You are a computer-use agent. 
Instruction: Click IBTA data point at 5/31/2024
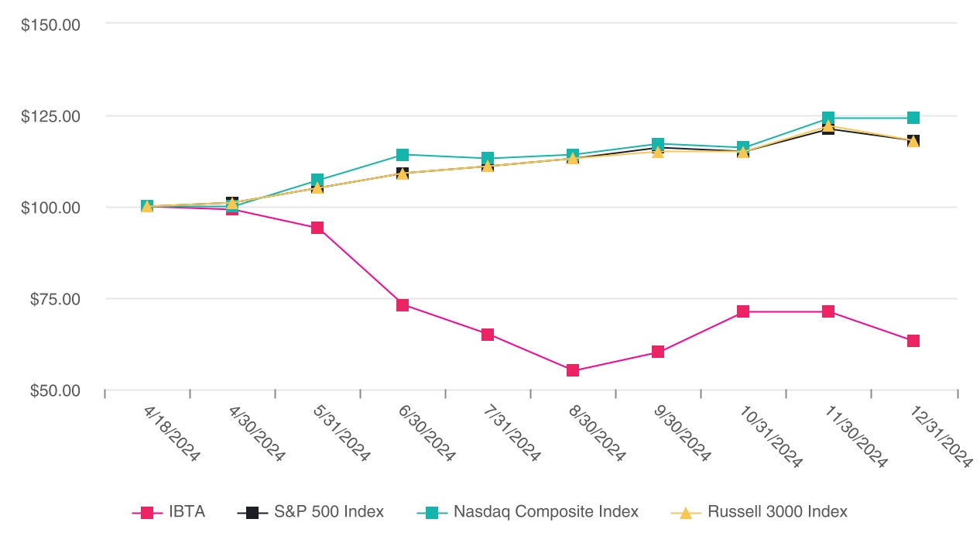click(317, 228)
